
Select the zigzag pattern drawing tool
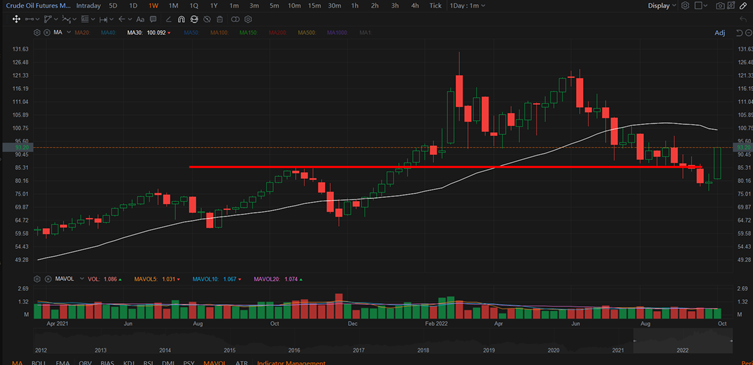[66, 19]
